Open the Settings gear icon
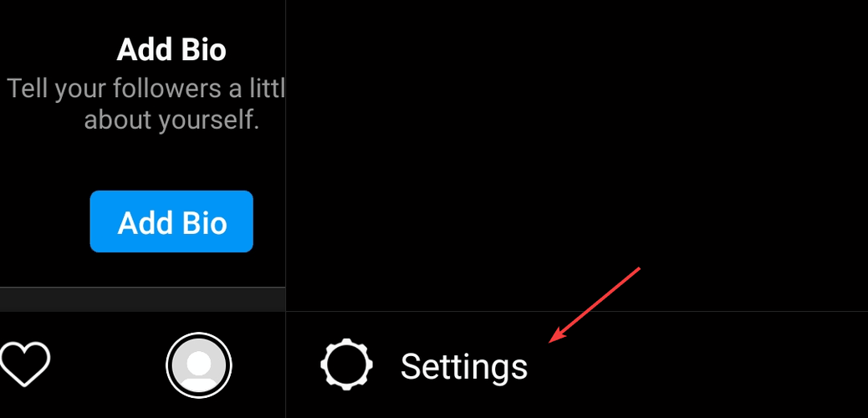This screenshot has width=868, height=418. 346,364
